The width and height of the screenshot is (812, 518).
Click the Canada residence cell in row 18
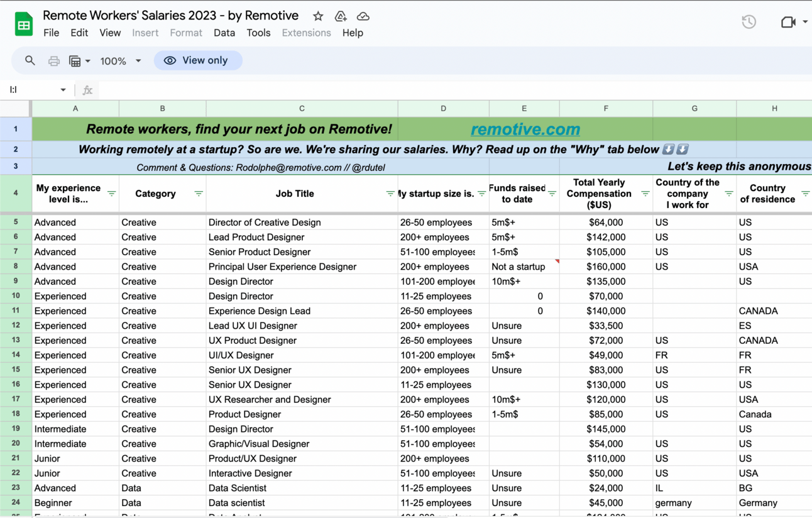pos(774,414)
